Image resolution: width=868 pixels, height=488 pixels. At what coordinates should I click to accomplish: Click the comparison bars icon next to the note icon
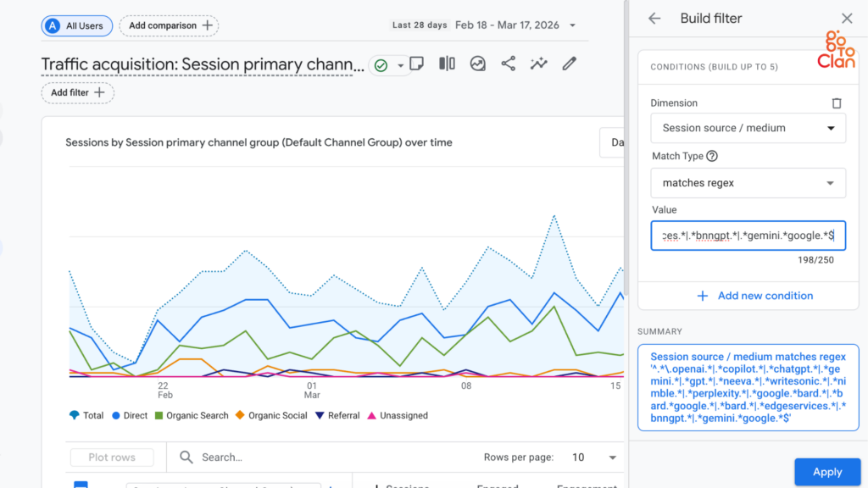[x=447, y=63]
